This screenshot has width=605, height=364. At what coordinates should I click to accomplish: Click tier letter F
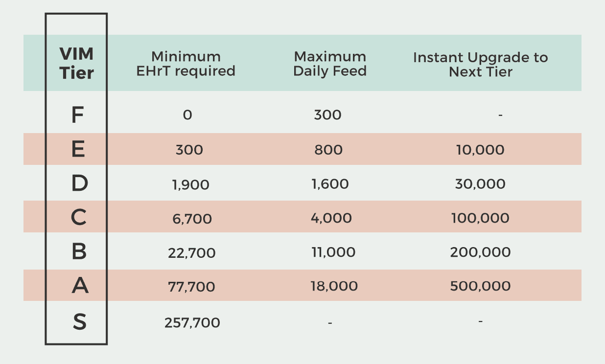77,115
